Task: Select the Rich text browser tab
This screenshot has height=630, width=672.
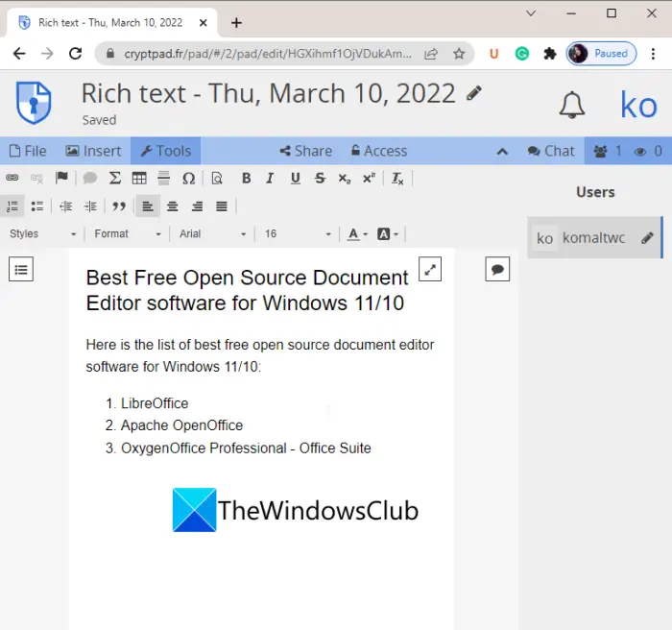Action: (111, 22)
